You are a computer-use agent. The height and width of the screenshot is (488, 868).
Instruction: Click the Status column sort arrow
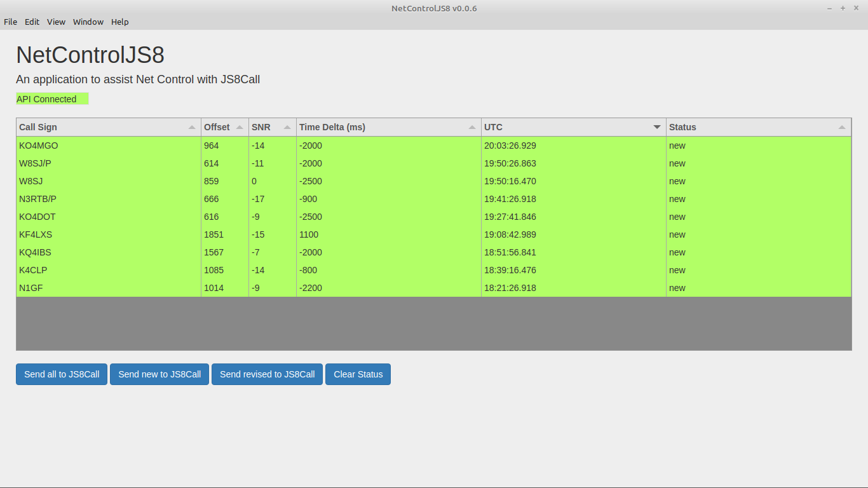[842, 127]
